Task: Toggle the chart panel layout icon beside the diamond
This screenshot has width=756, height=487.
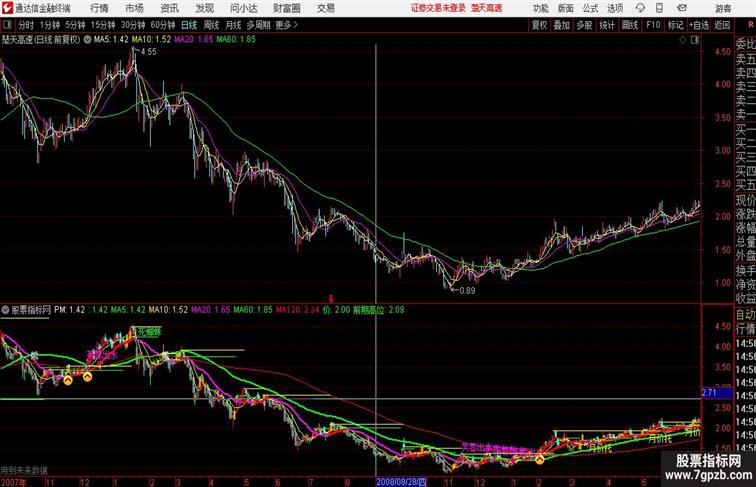Action: pos(695,40)
